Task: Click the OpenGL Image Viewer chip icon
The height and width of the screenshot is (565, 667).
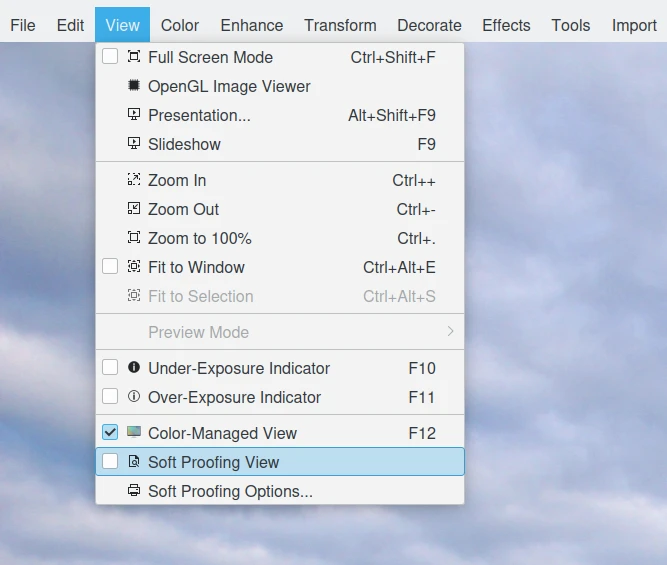Action: (x=134, y=86)
